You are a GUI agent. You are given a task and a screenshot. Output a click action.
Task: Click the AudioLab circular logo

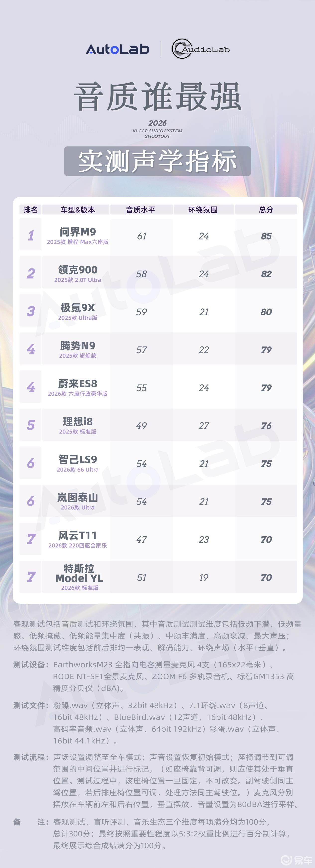pos(182,49)
